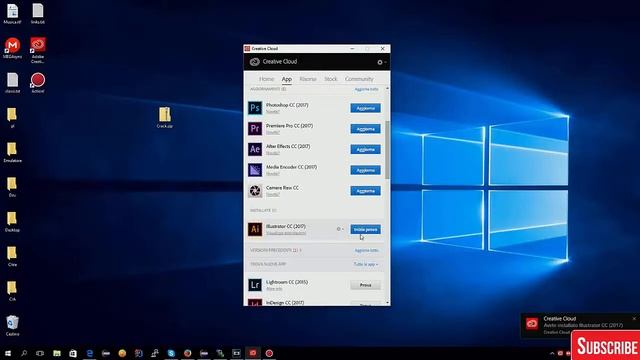
Task: Click Aggiorna button for Camera Raw CC
Action: pos(365,191)
